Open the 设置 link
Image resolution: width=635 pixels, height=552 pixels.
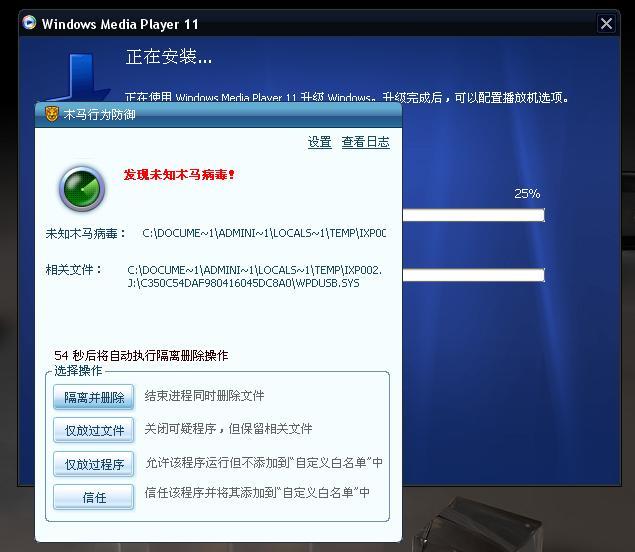[x=320, y=142]
